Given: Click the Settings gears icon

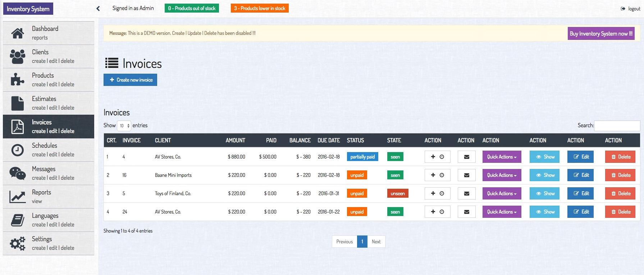Looking at the screenshot, I should (x=17, y=243).
